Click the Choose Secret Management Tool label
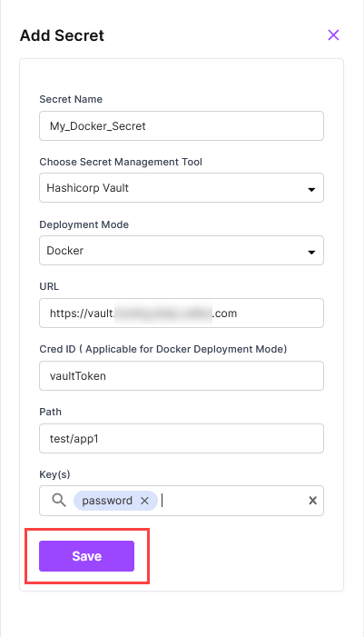Viewport: 364px width, 637px height. (x=121, y=162)
